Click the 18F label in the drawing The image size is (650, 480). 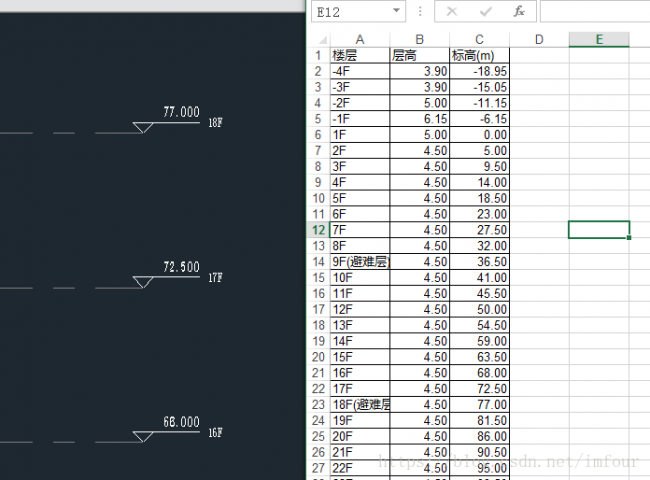pyautogui.click(x=215, y=123)
